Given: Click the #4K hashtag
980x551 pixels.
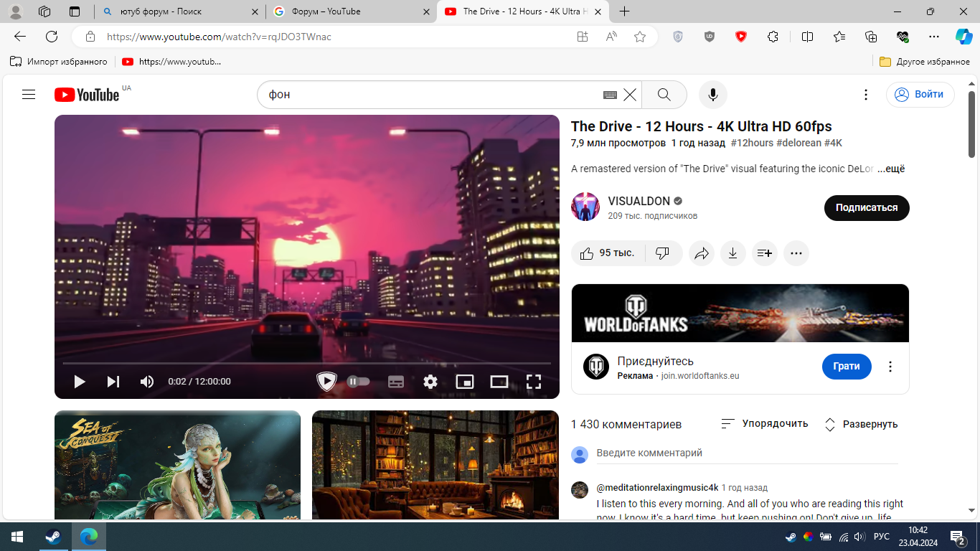Looking at the screenshot, I should tap(833, 143).
